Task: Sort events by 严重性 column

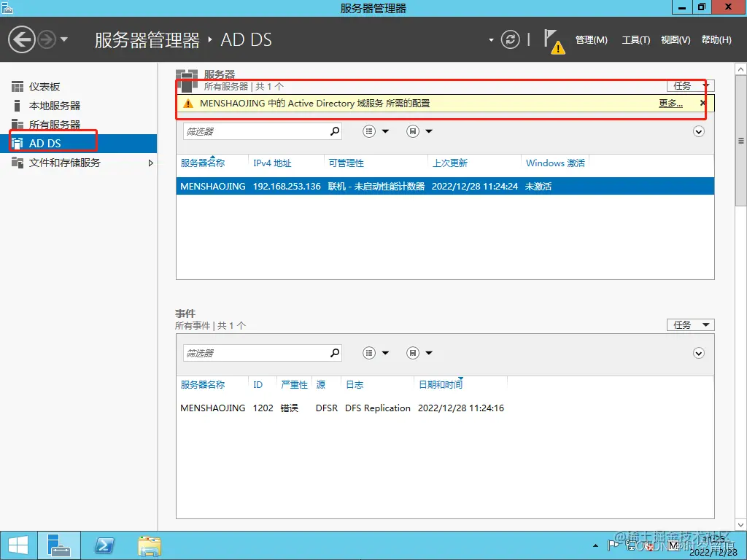Action: [x=294, y=385]
